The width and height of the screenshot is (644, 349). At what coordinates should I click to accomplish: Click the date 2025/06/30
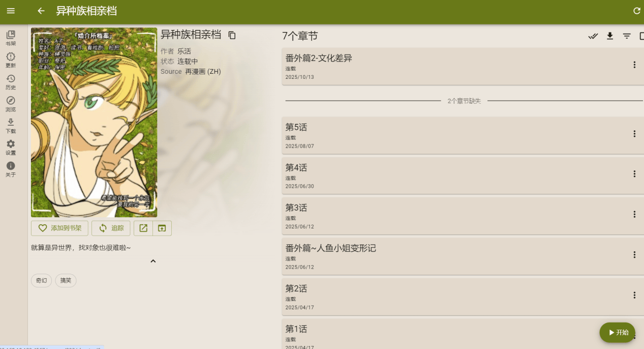point(299,187)
